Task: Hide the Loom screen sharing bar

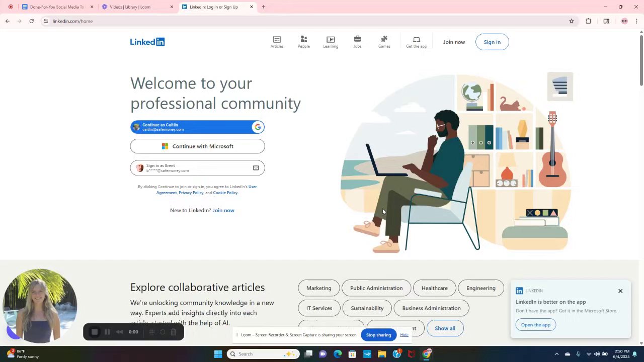Action: tap(404, 335)
